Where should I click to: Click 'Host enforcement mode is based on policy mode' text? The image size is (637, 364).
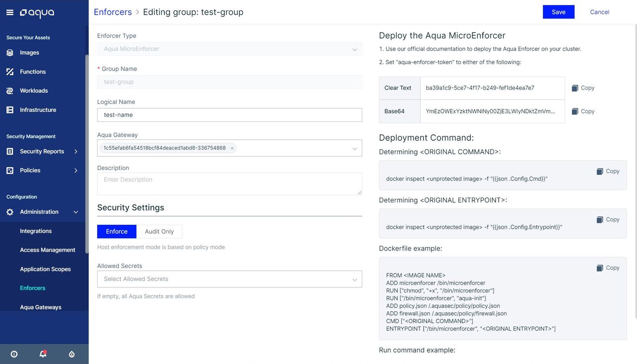click(161, 247)
